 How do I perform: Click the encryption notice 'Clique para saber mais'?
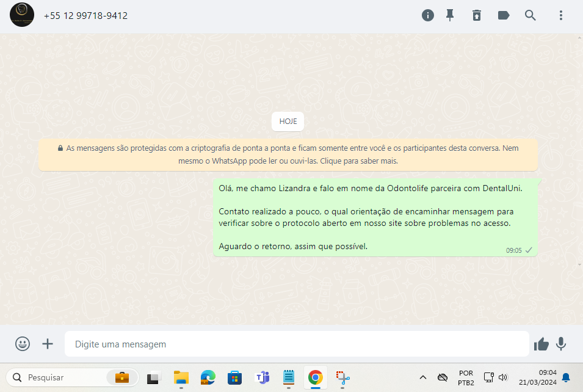(359, 161)
